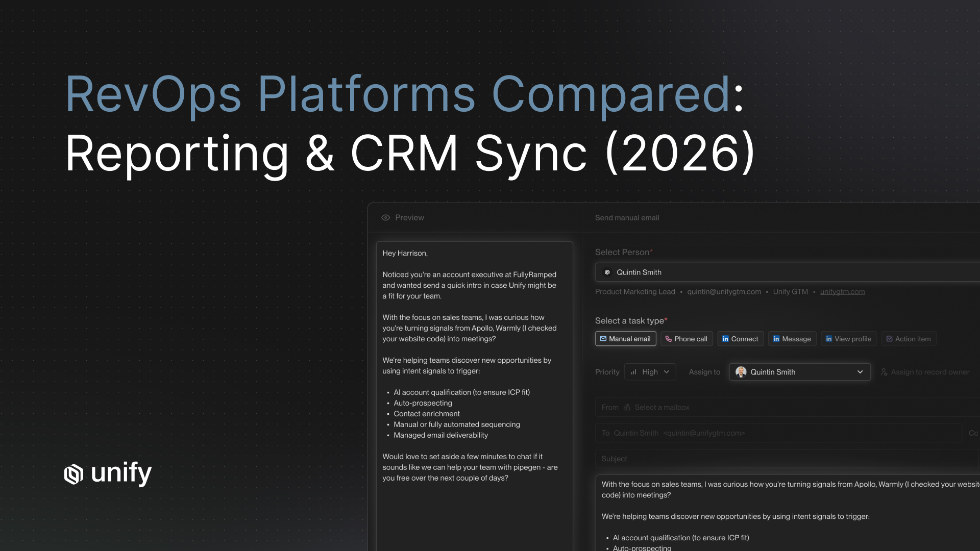
Task: Click the "Auto-prospecting" bullet in preview
Action: pyautogui.click(x=423, y=403)
